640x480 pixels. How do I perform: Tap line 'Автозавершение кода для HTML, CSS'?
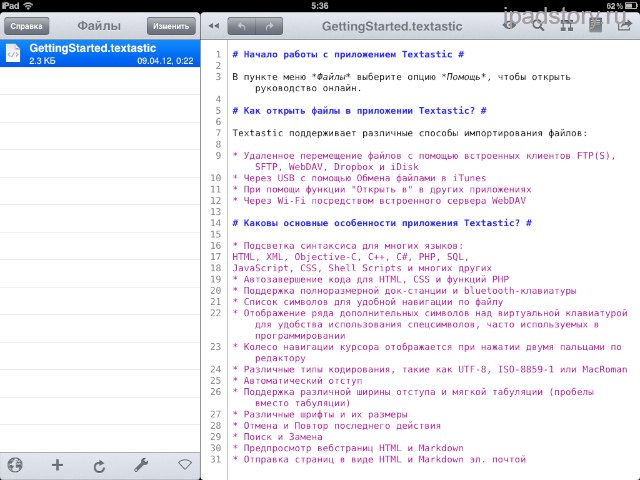click(371, 279)
